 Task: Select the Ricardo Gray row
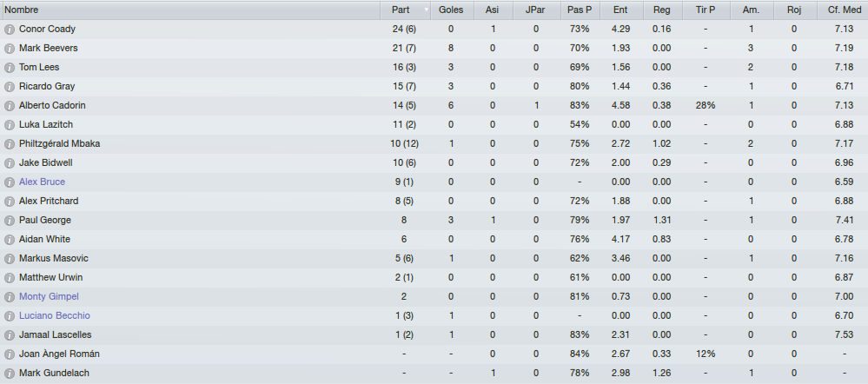434,86
